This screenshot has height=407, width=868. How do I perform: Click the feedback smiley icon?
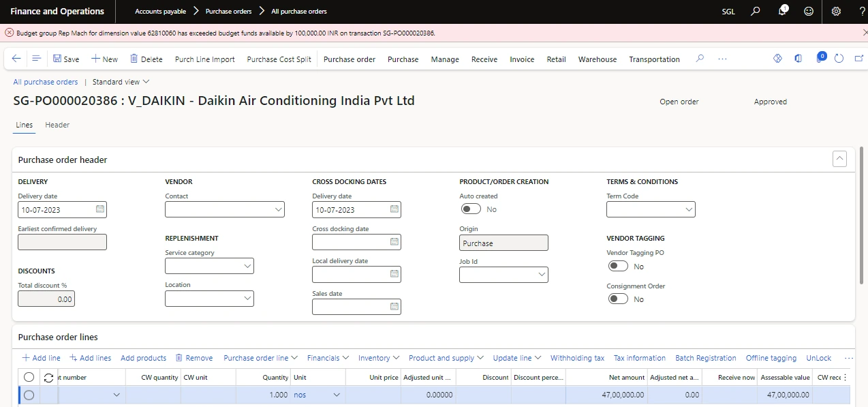809,12
